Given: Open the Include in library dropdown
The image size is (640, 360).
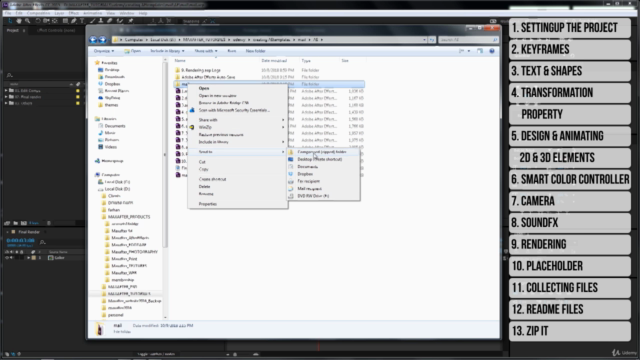Looking at the screenshot, I should tap(167, 51).
